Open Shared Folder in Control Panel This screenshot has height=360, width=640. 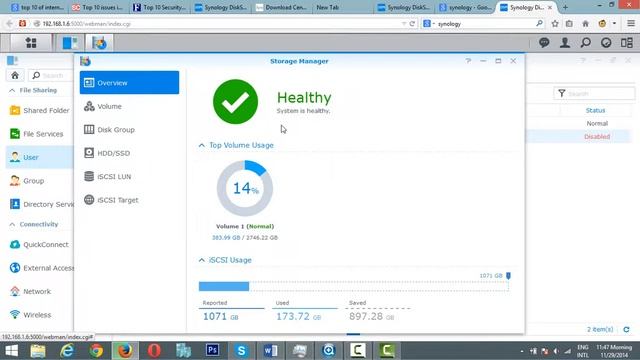pos(40,110)
